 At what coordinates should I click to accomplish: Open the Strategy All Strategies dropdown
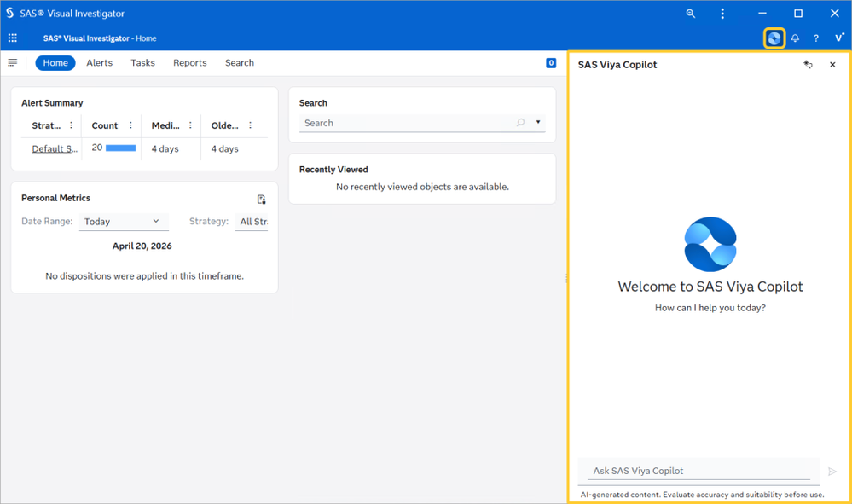[252, 222]
